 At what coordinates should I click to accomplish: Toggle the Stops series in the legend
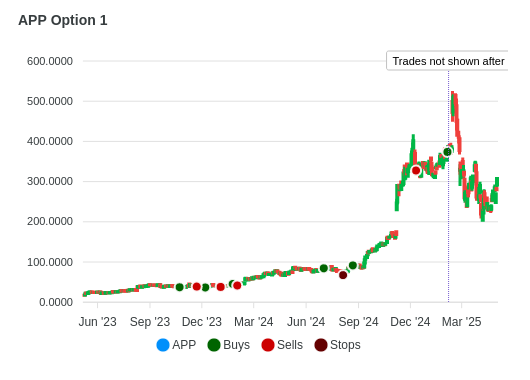(337, 345)
